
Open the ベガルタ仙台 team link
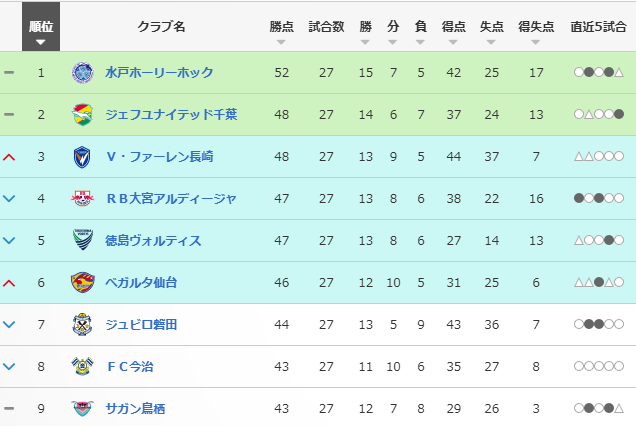click(141, 283)
